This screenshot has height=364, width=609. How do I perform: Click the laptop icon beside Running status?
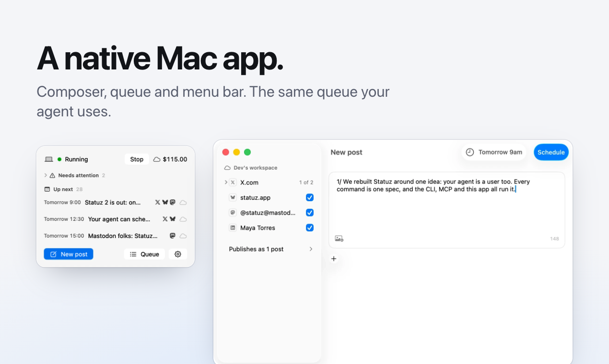coord(48,159)
